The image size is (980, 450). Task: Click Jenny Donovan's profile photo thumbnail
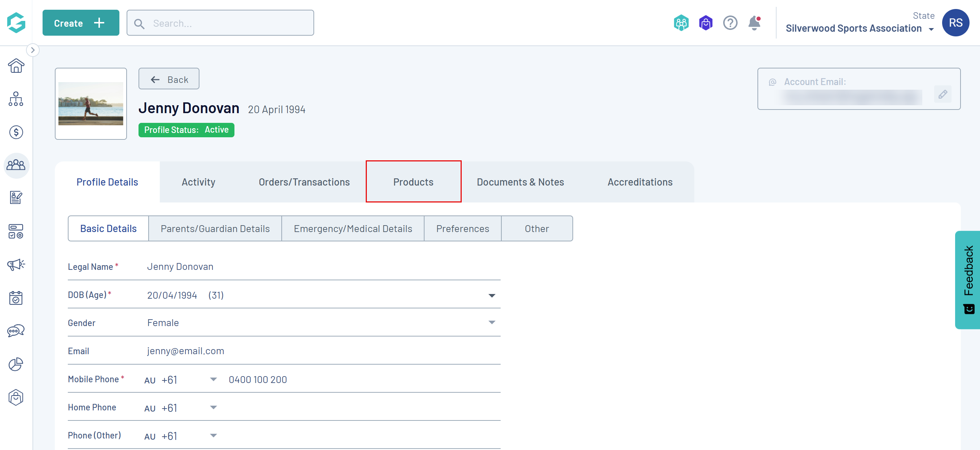tap(91, 104)
